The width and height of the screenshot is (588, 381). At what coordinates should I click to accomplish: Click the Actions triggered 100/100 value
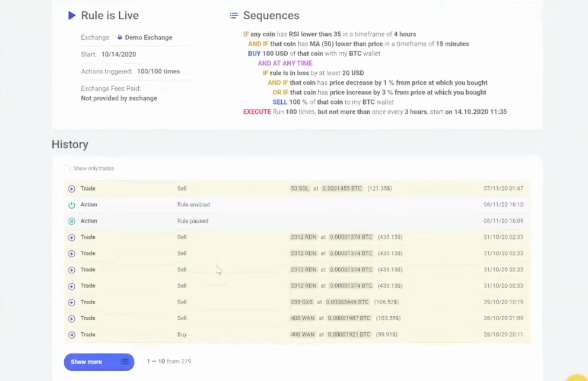[x=158, y=71]
